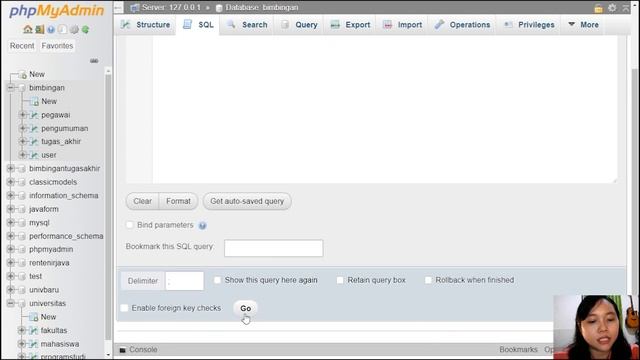Open the Operations tab

462,25
